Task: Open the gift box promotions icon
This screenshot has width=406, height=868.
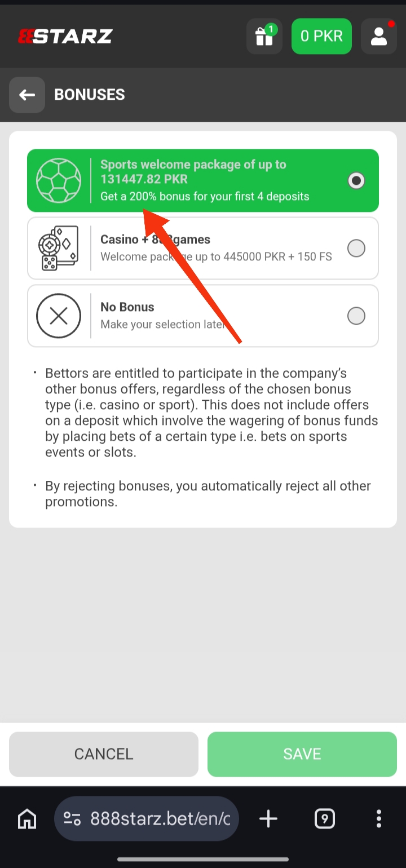Action: [x=264, y=37]
